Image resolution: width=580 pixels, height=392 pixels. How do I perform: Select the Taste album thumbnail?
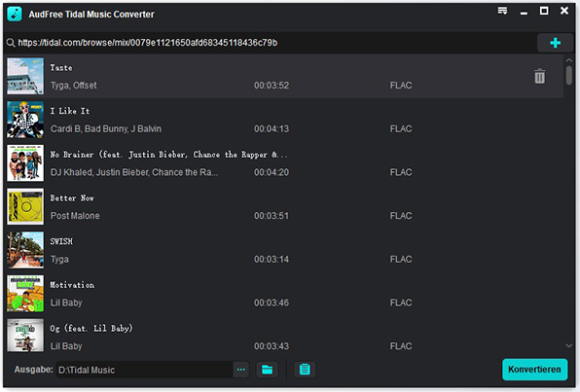click(25, 76)
